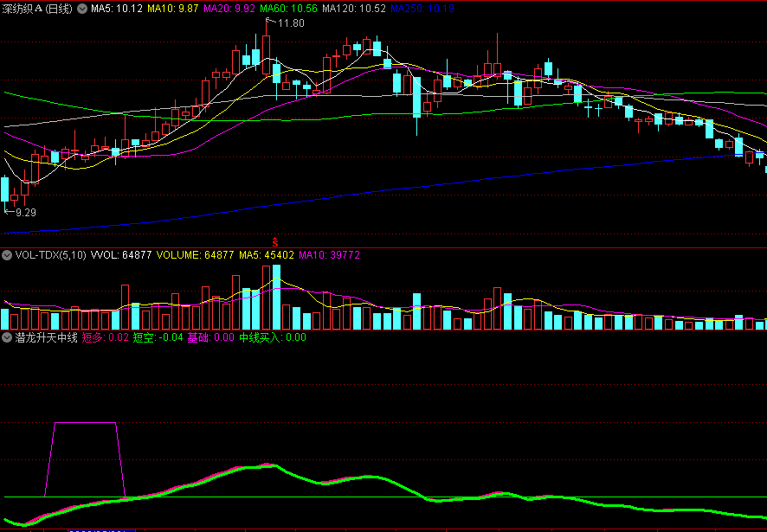Select the 中线买入: 0.00 value

(x=273, y=337)
